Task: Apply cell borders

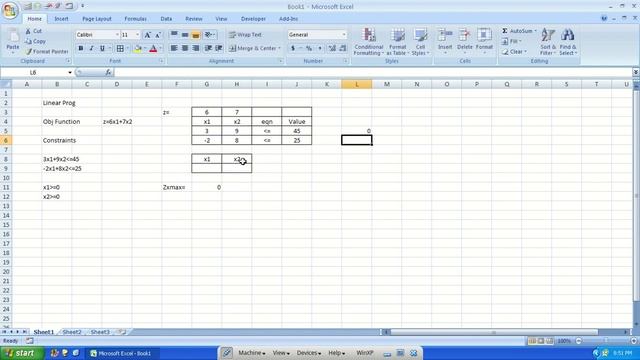Action: pyautogui.click(x=120, y=49)
